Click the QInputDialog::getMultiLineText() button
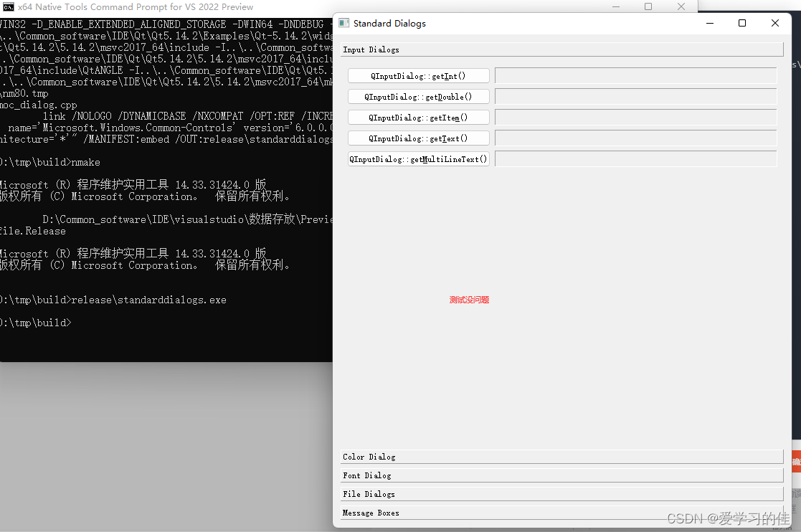 [x=418, y=159]
